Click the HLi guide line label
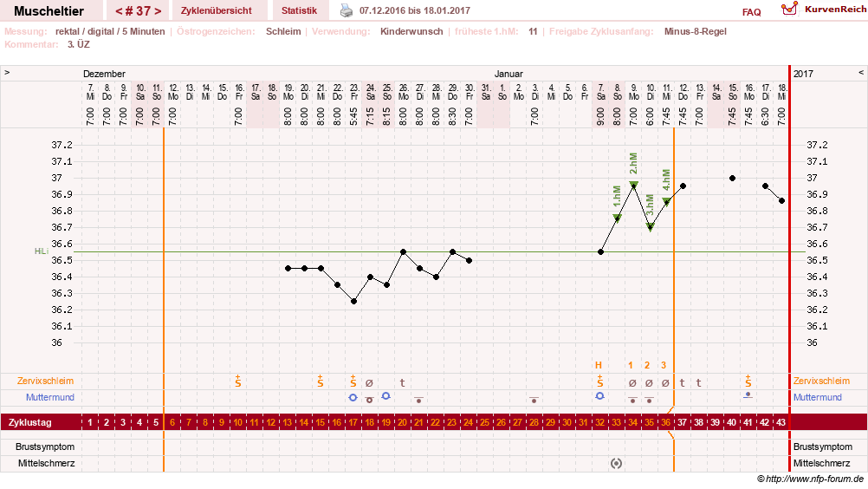The image size is (868, 489). coord(41,251)
